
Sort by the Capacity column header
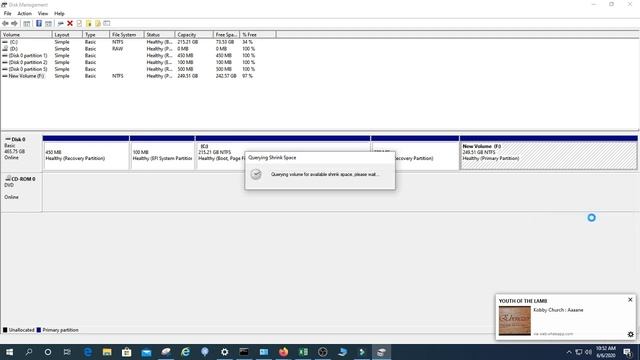tap(194, 35)
